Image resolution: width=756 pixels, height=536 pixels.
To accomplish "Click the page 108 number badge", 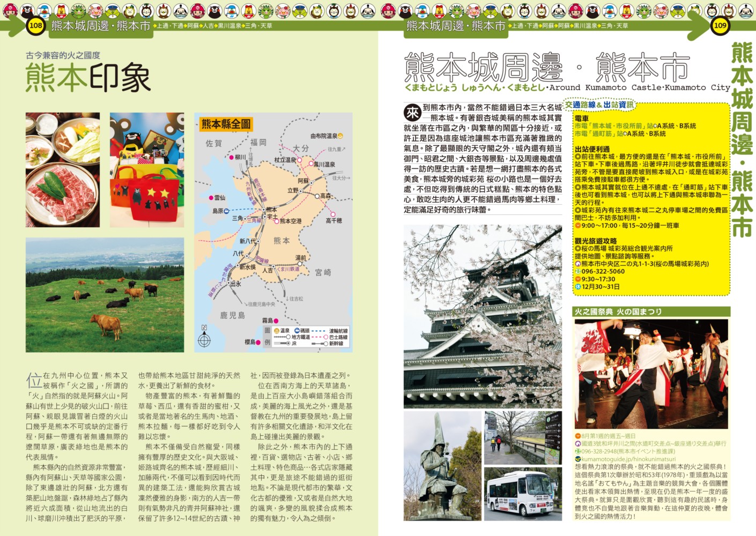I will (36, 25).
